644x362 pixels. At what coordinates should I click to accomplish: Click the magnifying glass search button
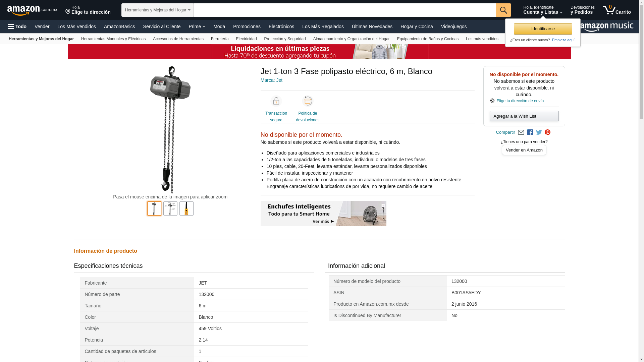click(503, 10)
